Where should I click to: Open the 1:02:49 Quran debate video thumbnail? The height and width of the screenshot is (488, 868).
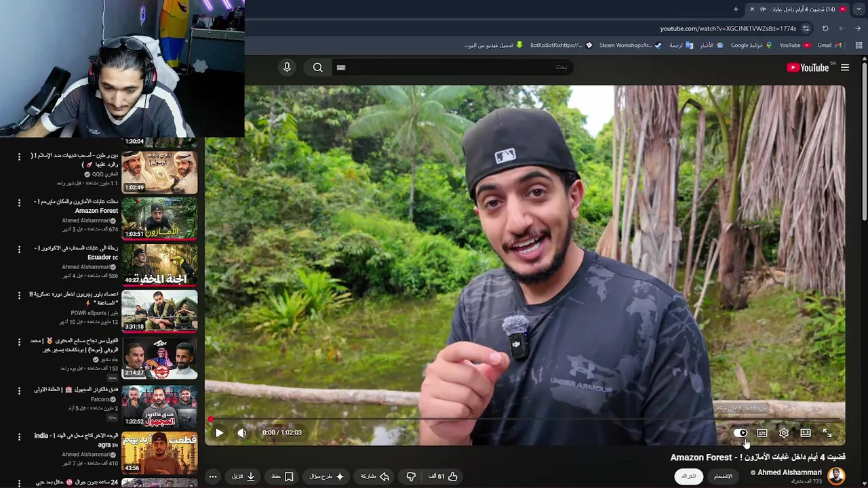pyautogui.click(x=159, y=171)
